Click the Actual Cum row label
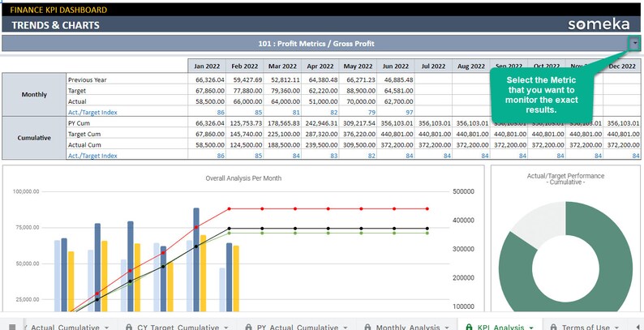 pyautogui.click(x=84, y=145)
